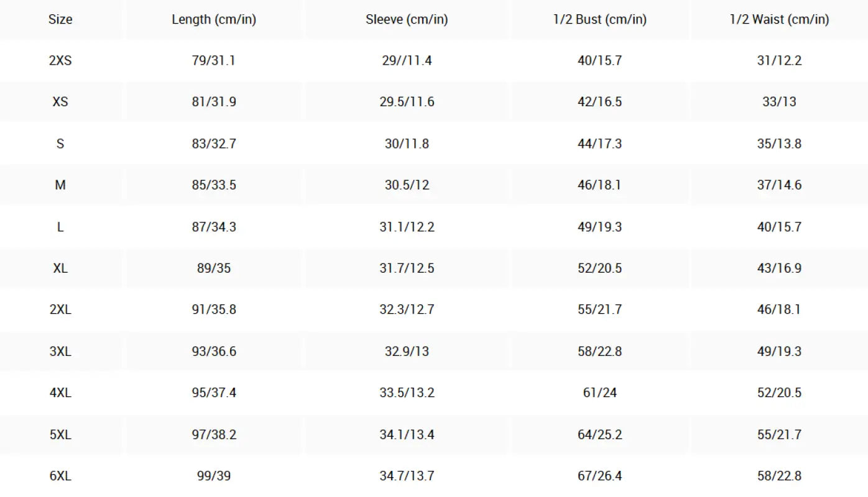This screenshot has height=497, width=868.
Task: Select the 29//11.4 sleeve cell
Action: 407,60
